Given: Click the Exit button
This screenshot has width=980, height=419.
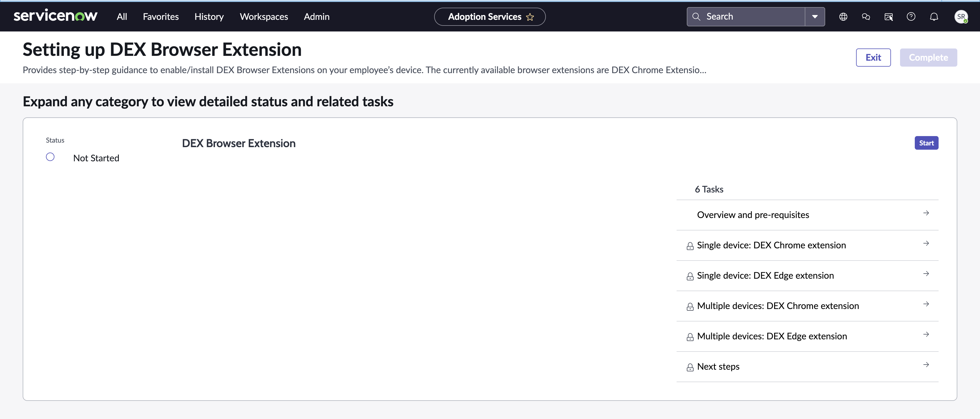Looking at the screenshot, I should coord(873,58).
